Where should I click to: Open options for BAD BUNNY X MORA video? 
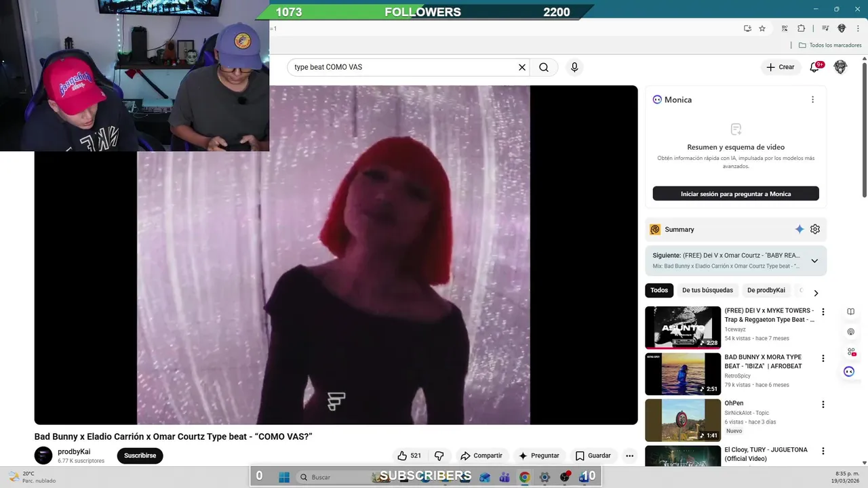coord(823,358)
